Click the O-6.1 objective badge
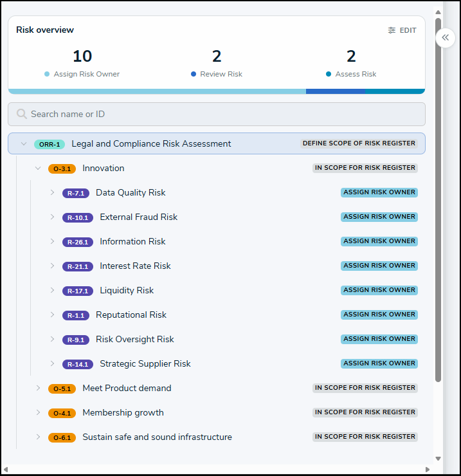 pos(62,437)
